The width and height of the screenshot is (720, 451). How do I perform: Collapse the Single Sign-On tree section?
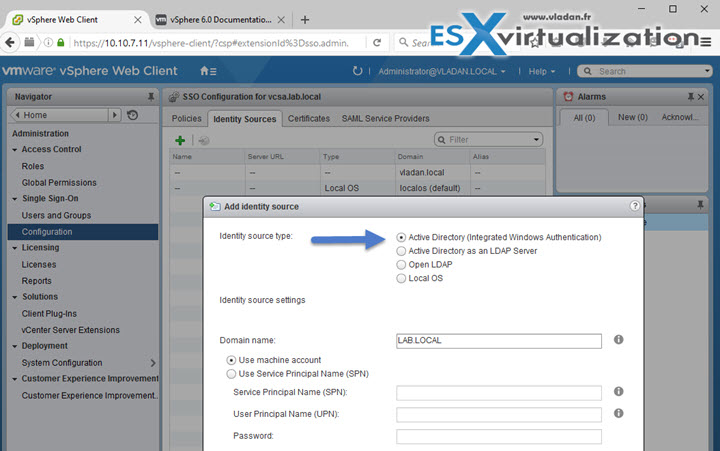pyautogui.click(x=15, y=199)
